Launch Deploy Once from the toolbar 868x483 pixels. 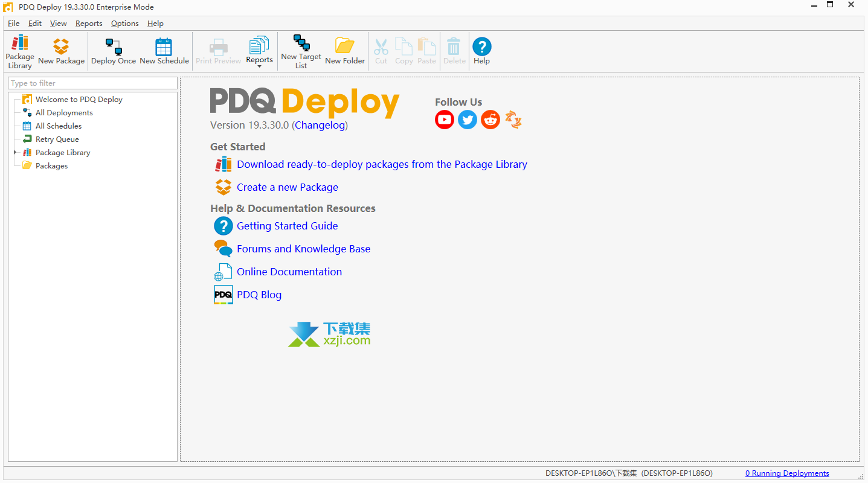(114, 52)
